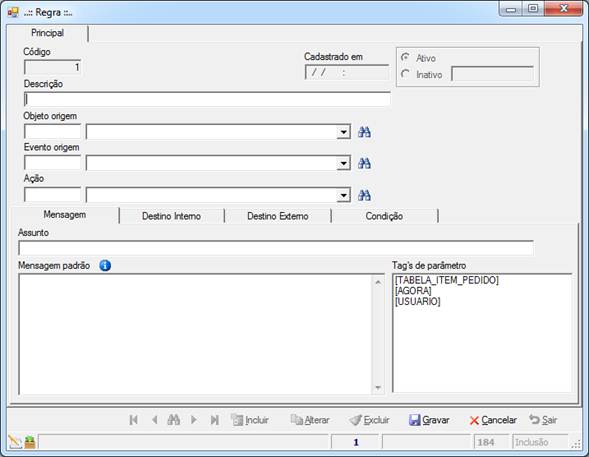
Task: Click the Ação code box
Action: point(53,195)
